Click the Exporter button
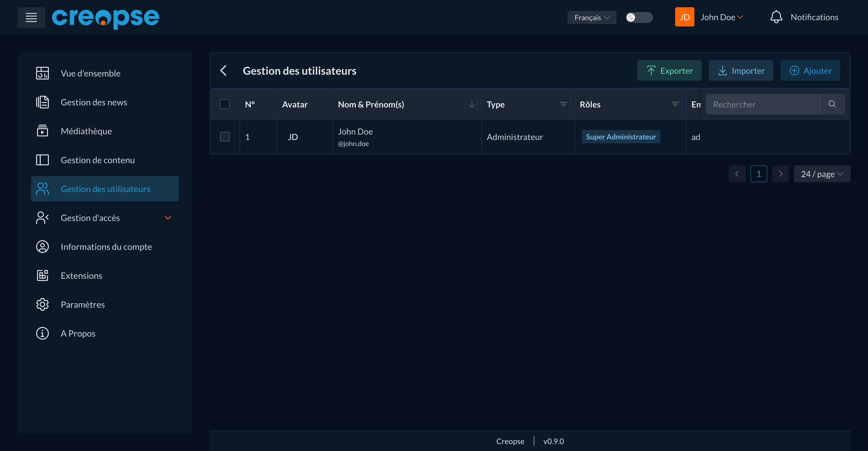Image resolution: width=868 pixels, height=451 pixels. click(669, 70)
